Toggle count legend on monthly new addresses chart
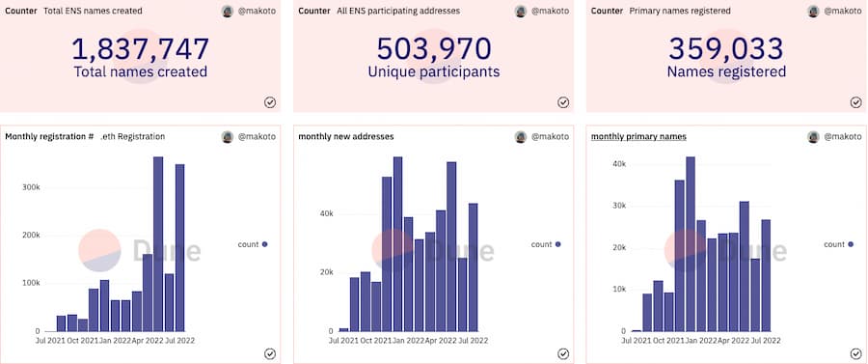The image size is (868, 364). click(x=546, y=244)
